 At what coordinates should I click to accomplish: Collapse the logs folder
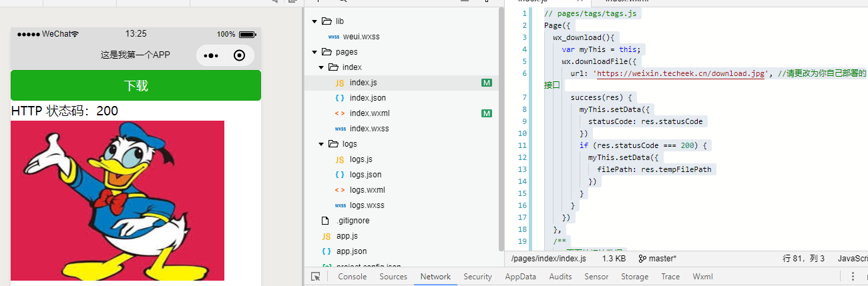[x=321, y=144]
